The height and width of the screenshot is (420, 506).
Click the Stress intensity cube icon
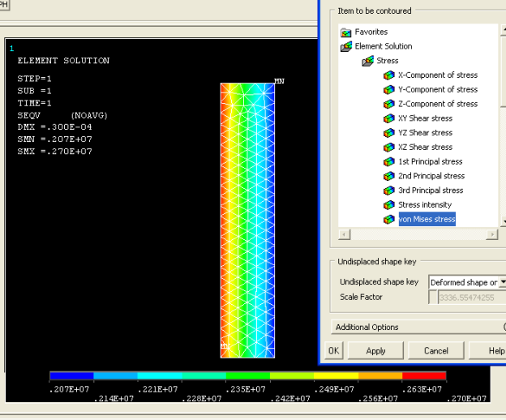[x=389, y=205]
